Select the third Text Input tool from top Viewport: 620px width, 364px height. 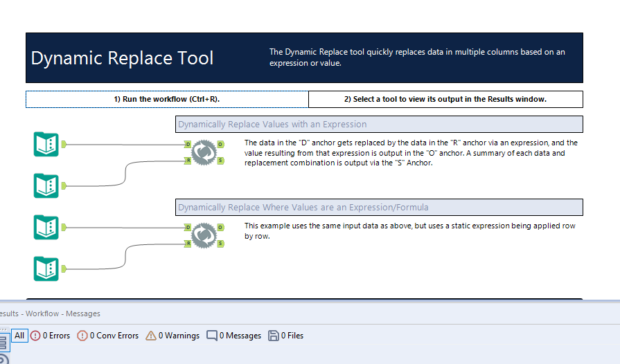point(46,227)
